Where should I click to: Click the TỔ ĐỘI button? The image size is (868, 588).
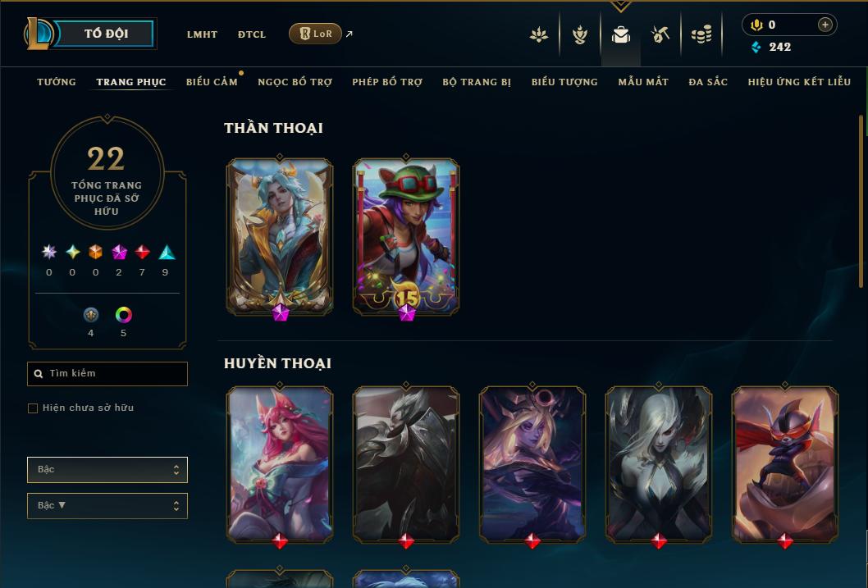(x=106, y=34)
